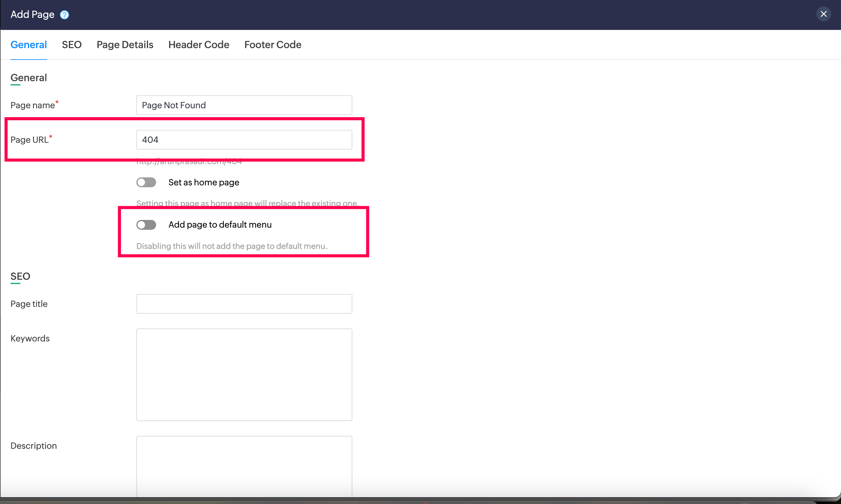Click the empty Page title input

[x=244, y=304]
